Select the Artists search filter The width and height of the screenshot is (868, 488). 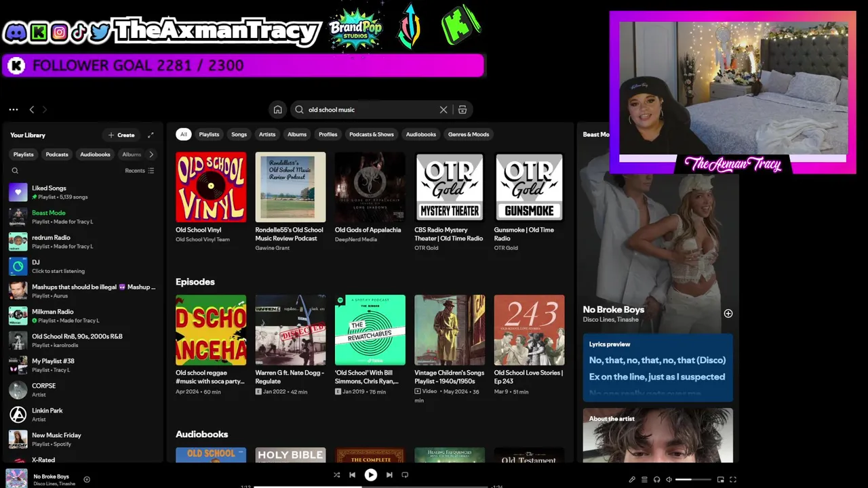267,134
